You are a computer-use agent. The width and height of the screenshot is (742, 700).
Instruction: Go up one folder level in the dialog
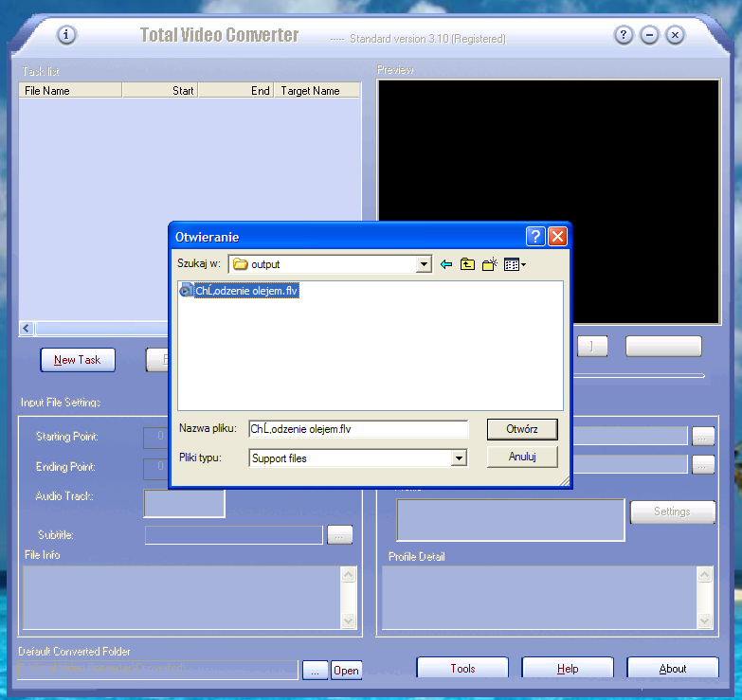467,264
